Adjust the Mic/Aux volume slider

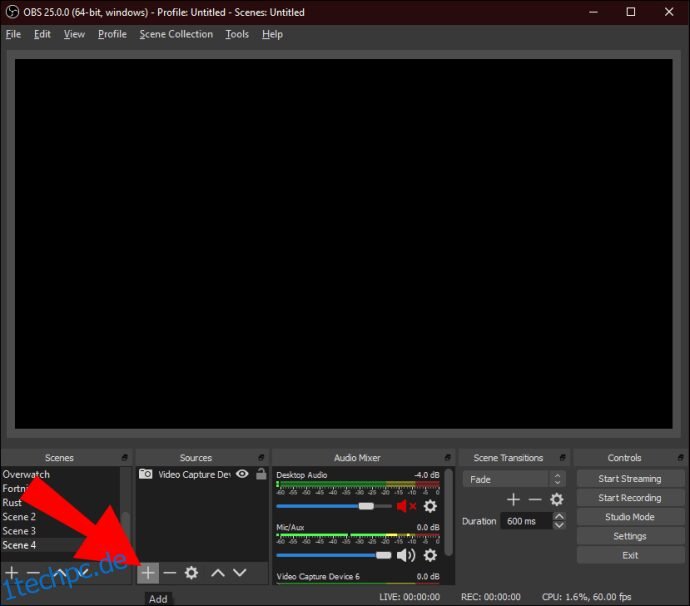click(334, 555)
